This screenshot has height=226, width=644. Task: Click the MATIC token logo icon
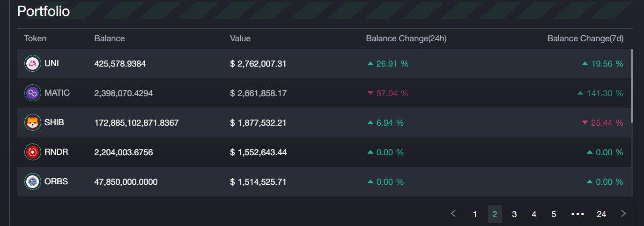(x=33, y=93)
